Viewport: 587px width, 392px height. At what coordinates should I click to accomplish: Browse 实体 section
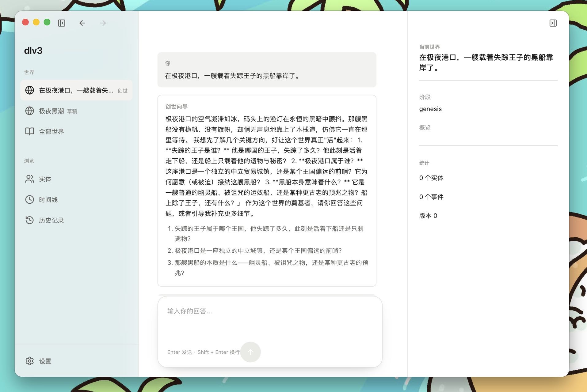pyautogui.click(x=76, y=179)
